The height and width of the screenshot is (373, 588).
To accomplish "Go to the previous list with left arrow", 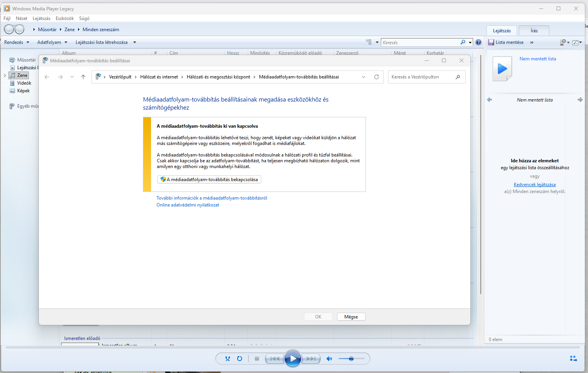I will [x=489, y=100].
